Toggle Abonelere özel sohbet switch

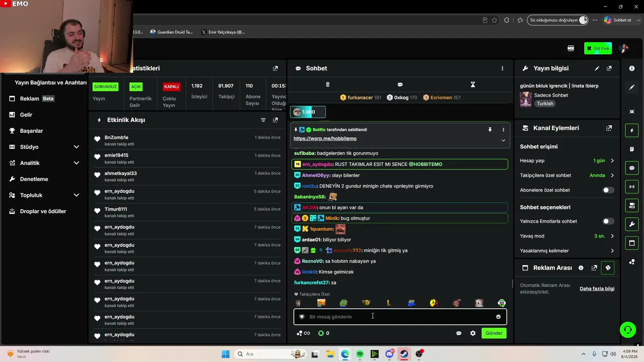608,190
